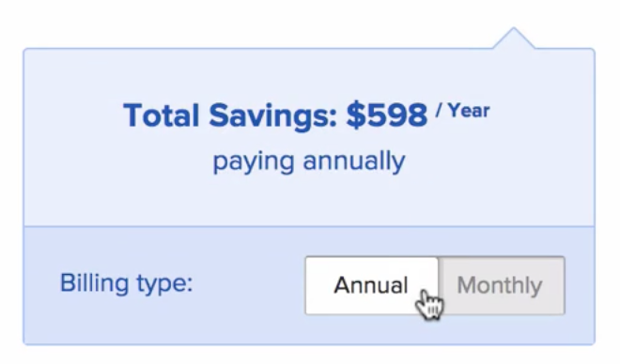Click the divider line between popup sections

(309, 227)
